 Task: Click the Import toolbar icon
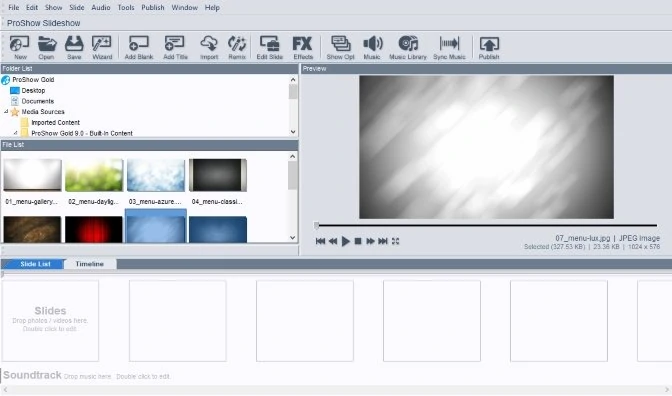pos(209,47)
